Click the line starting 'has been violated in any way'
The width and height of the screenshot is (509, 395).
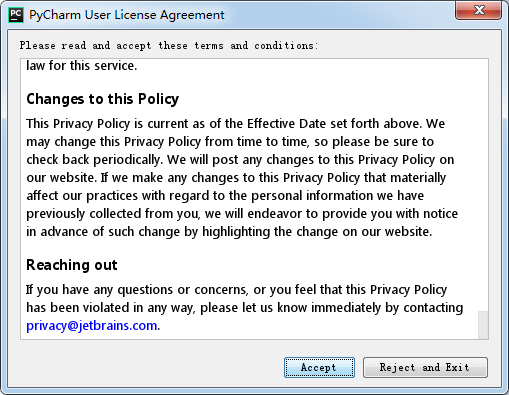click(x=245, y=308)
